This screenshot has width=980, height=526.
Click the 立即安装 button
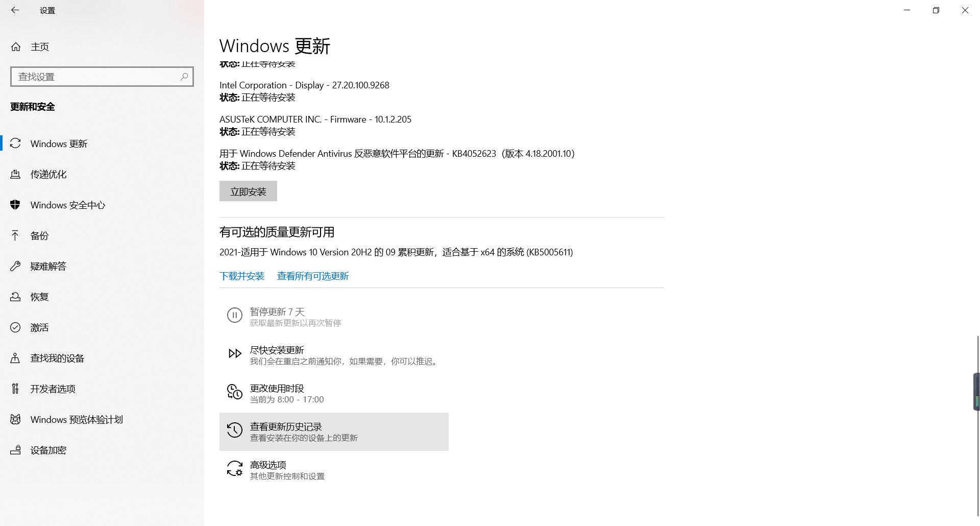[248, 191]
